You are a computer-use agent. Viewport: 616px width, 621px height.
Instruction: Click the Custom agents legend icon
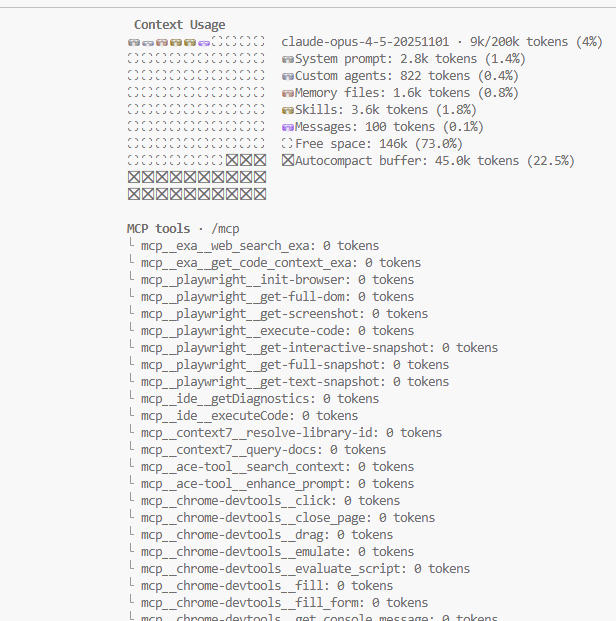click(288, 76)
